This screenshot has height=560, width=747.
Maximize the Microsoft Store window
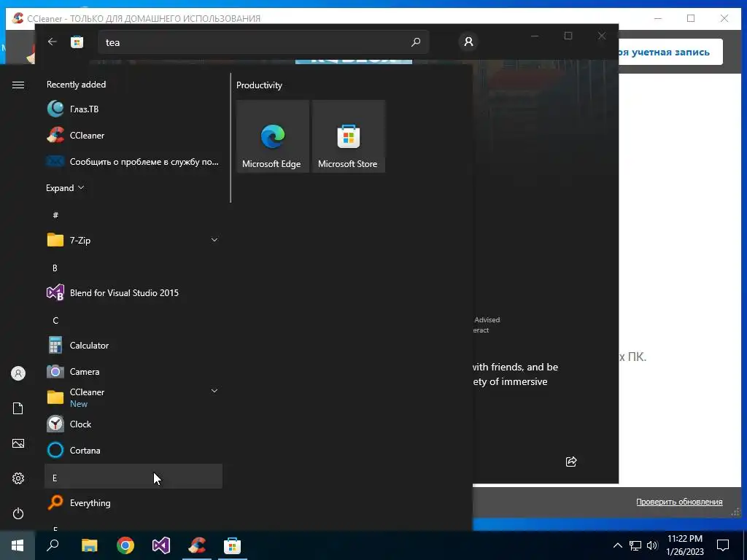[568, 36]
